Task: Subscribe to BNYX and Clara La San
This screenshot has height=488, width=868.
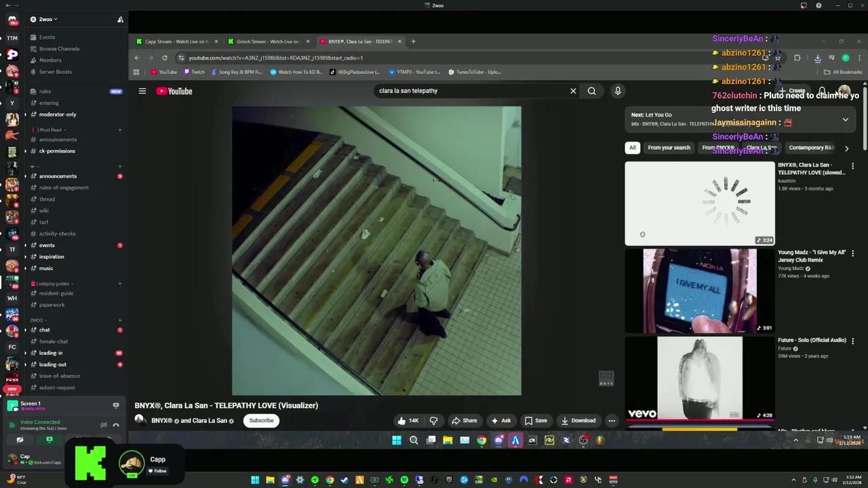Action: [261, 421]
